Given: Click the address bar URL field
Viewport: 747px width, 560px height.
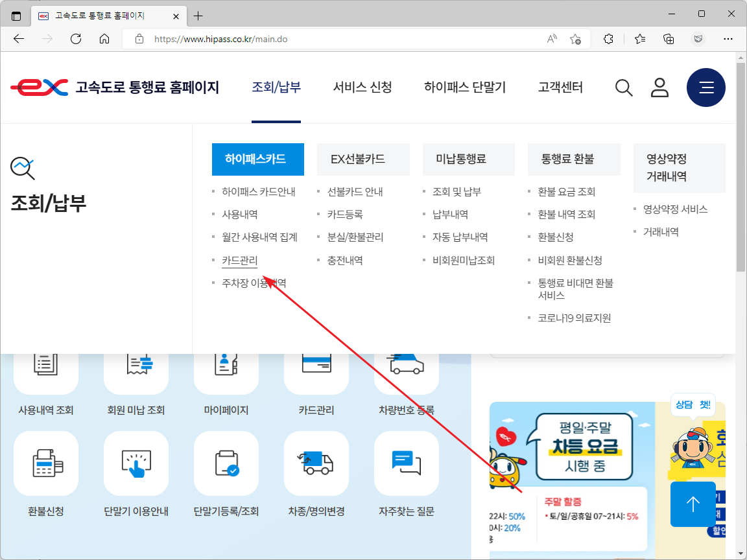Looking at the screenshot, I should 357,39.
